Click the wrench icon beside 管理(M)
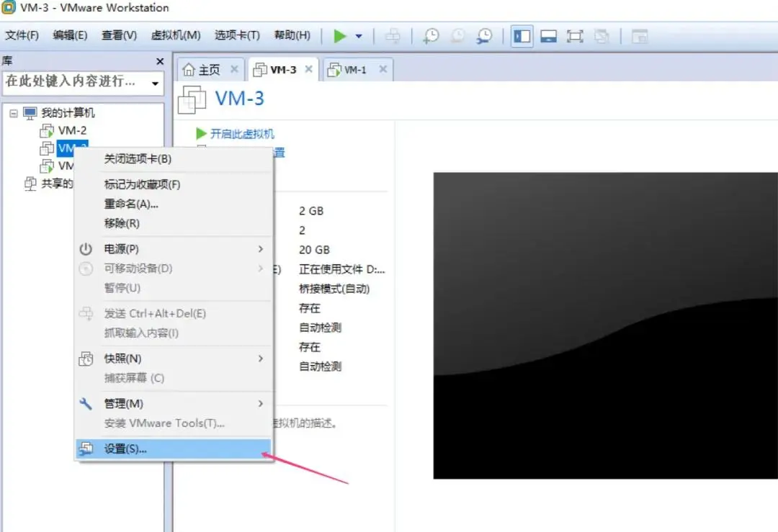This screenshot has height=532, width=778. pos(86,404)
